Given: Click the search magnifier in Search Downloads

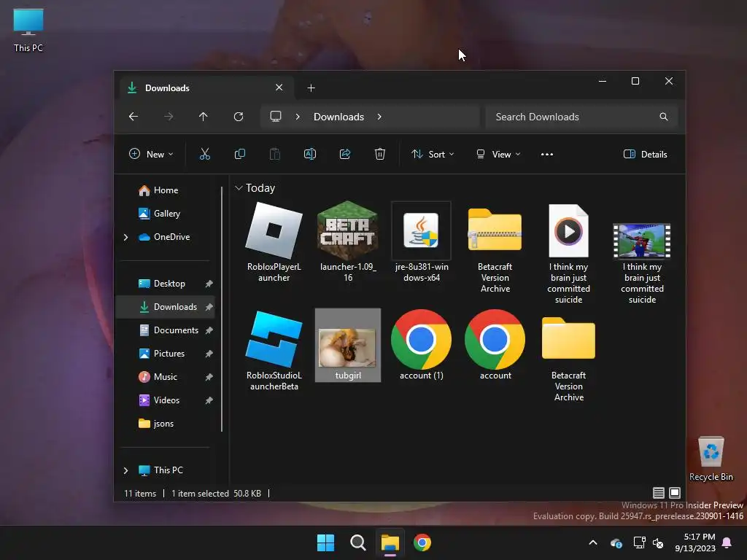Looking at the screenshot, I should (664, 117).
